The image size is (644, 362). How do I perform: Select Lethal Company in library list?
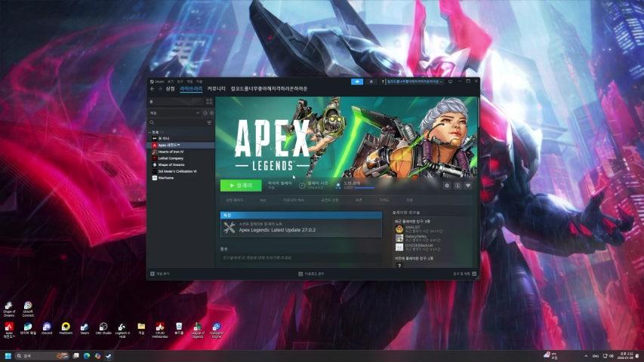(x=181, y=158)
